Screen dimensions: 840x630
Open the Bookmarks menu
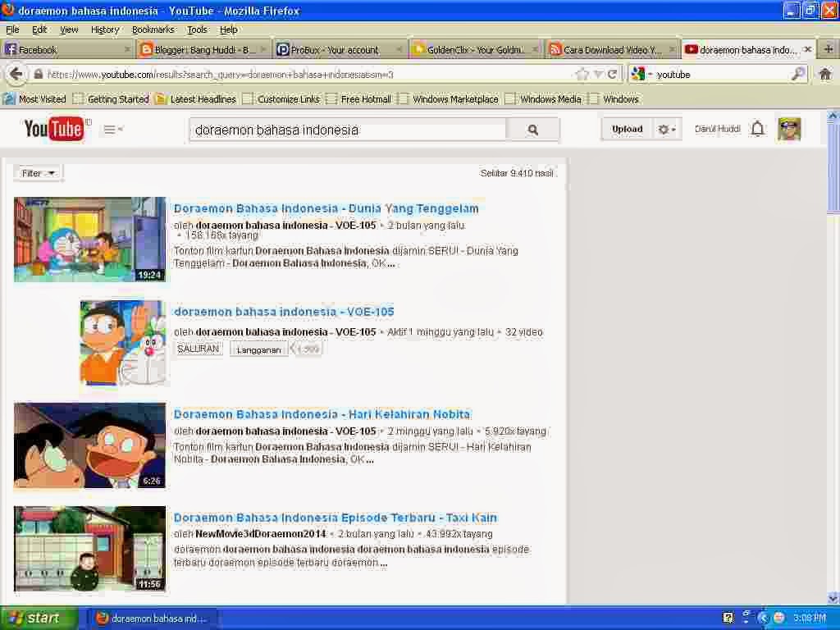pyautogui.click(x=153, y=30)
